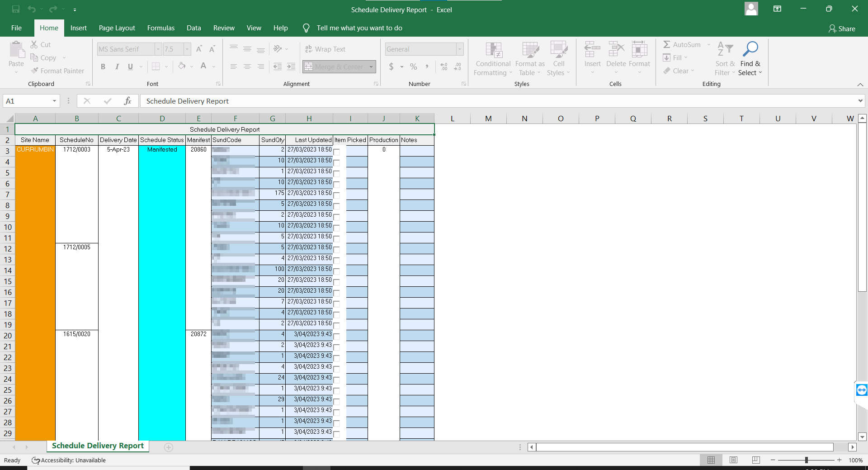The height and width of the screenshot is (470, 868).
Task: Click the Borders icon
Action: (x=156, y=66)
